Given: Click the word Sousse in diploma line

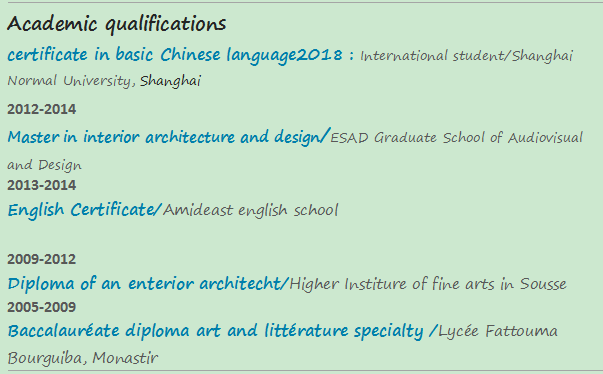Looking at the screenshot, I should (x=543, y=284).
